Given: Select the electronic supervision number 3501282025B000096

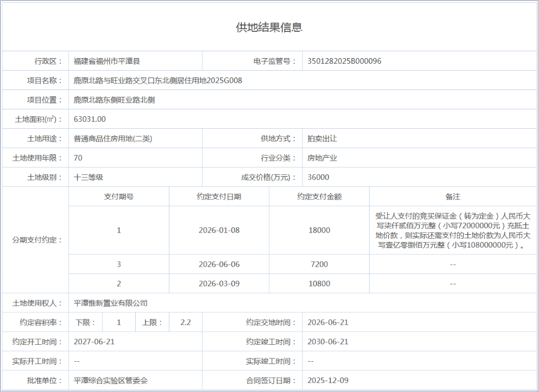Looking at the screenshot, I should click(344, 61).
